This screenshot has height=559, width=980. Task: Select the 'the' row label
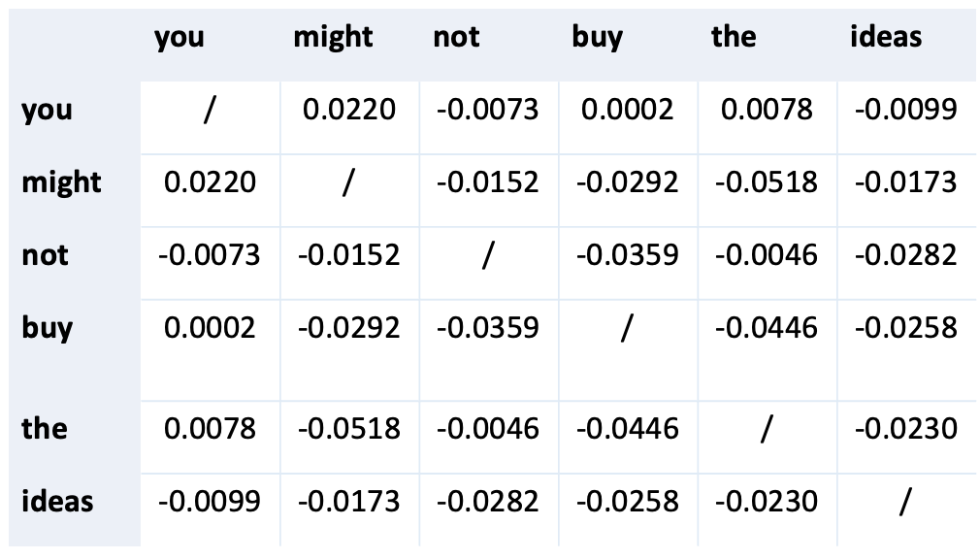pyautogui.click(x=45, y=428)
